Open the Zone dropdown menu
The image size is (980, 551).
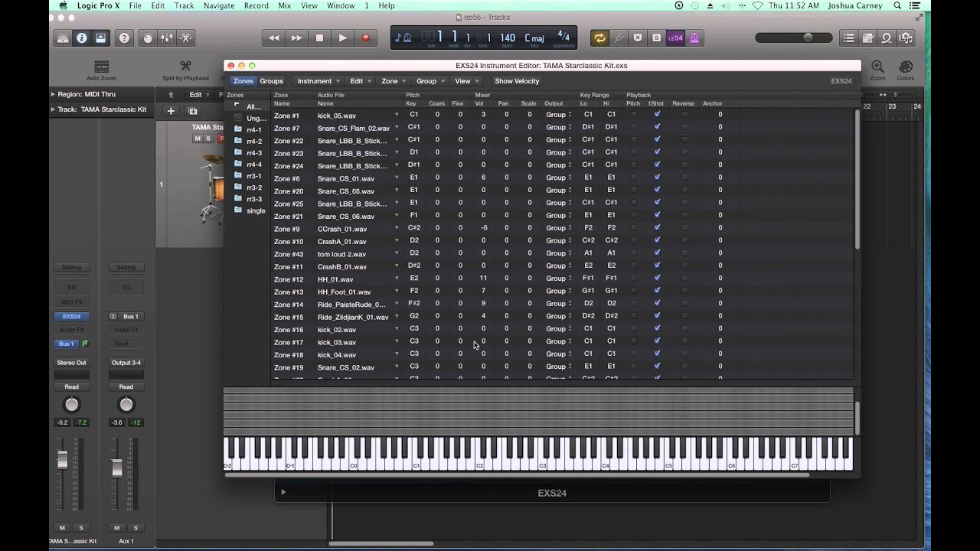(x=394, y=81)
